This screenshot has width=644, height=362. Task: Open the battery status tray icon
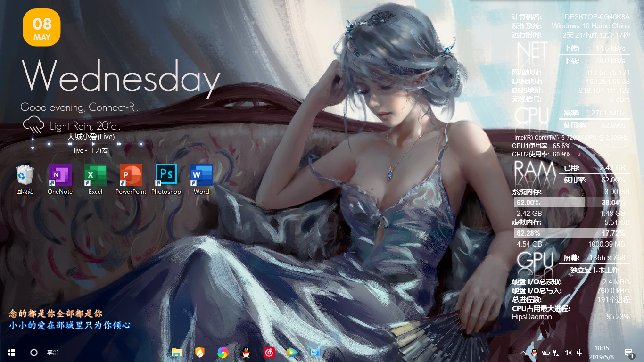546,352
